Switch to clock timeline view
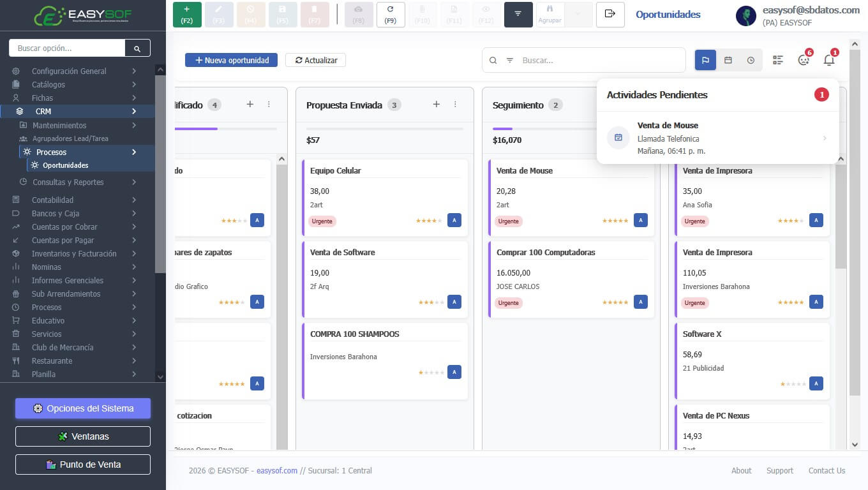Screen dimensions: 868x490 click(751, 60)
